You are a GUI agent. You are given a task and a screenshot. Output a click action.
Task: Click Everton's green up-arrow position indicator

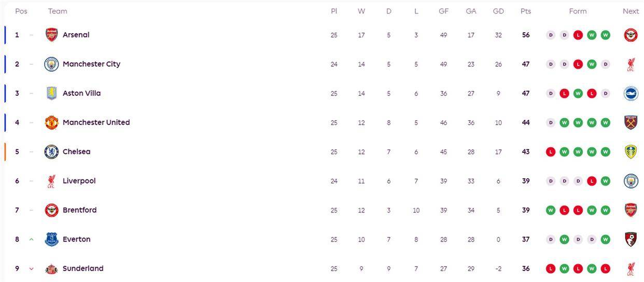click(x=32, y=239)
